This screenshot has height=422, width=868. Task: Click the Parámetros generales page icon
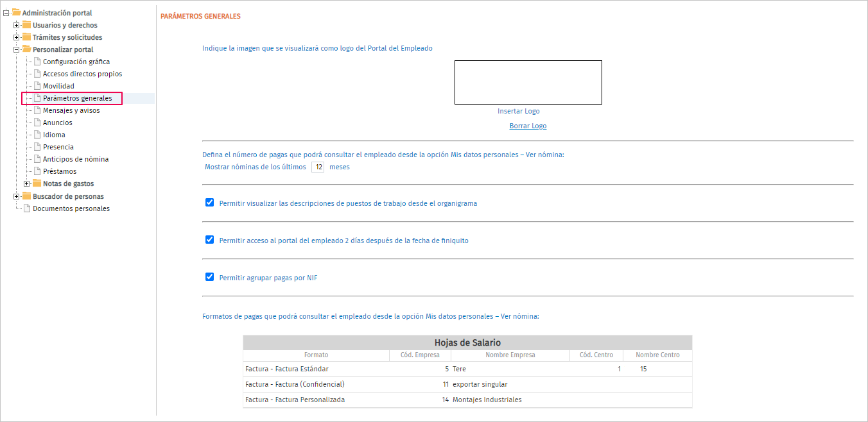coord(37,98)
